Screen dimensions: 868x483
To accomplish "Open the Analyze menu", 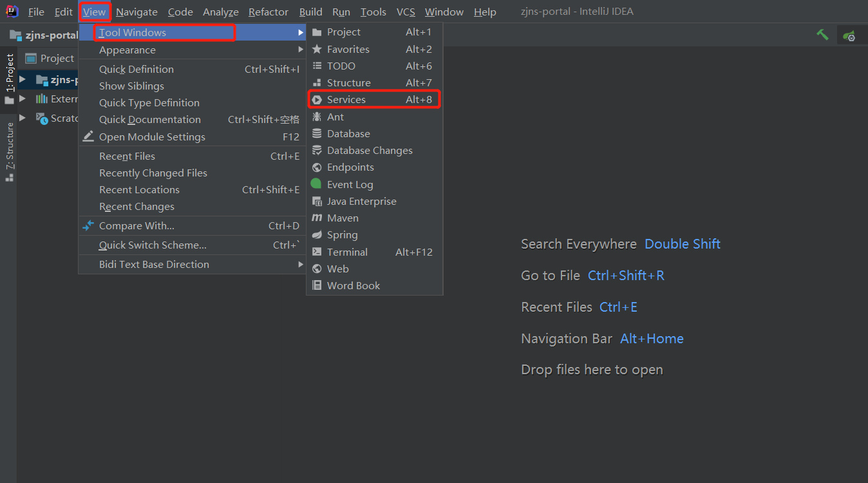I will [x=221, y=12].
